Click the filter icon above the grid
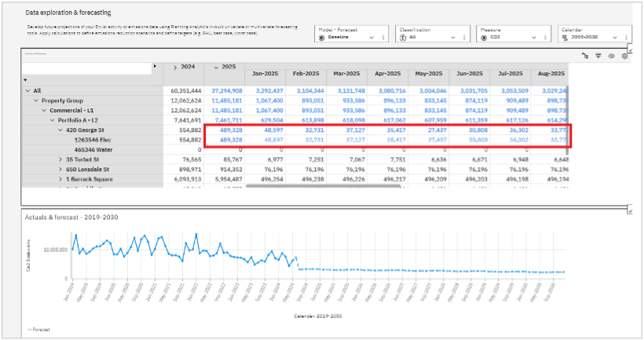The height and width of the screenshot is (340, 644). 598,56
